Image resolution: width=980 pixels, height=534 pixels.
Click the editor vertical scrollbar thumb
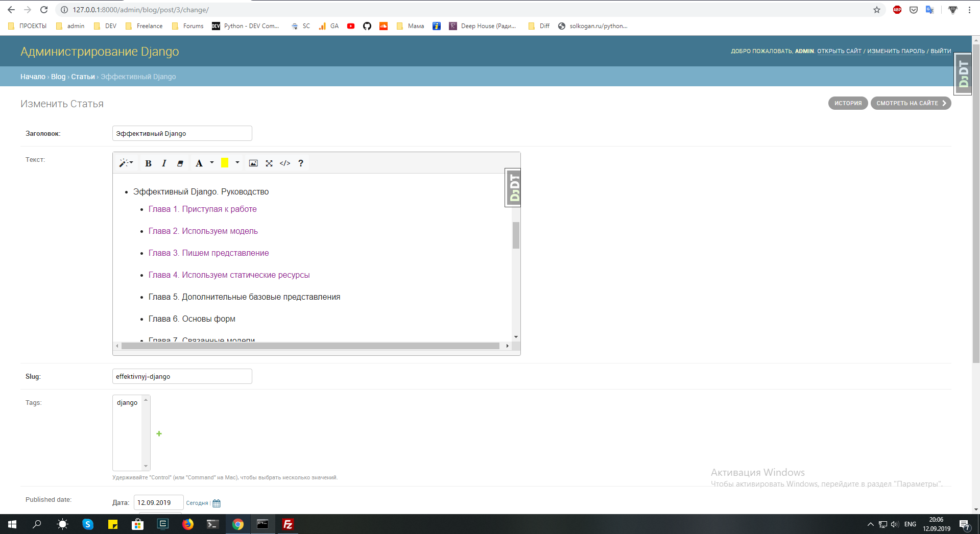tap(516, 235)
